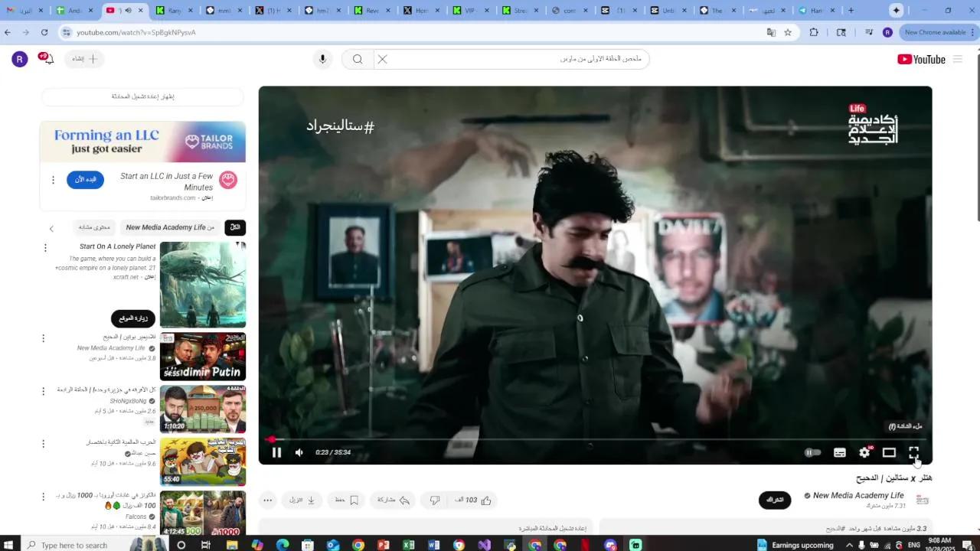
Task: Open the YouTube guide hamburger menu
Action: tap(957, 59)
